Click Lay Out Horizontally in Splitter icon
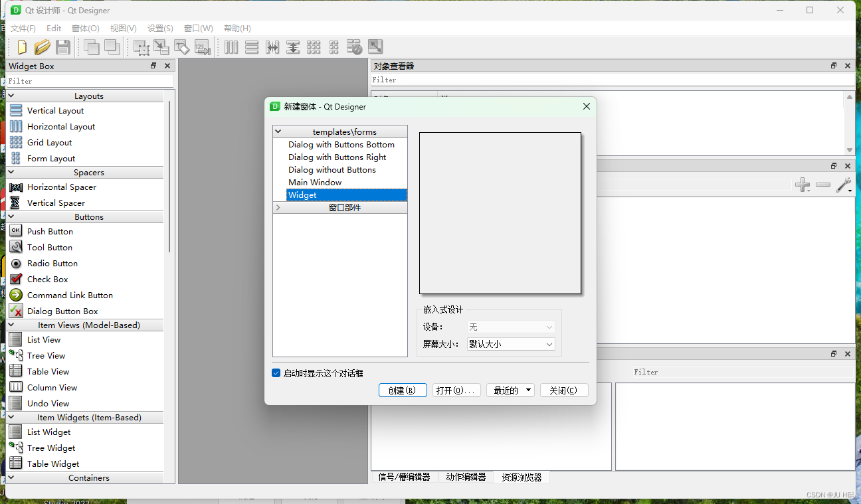This screenshot has height=504, width=861. [272, 46]
